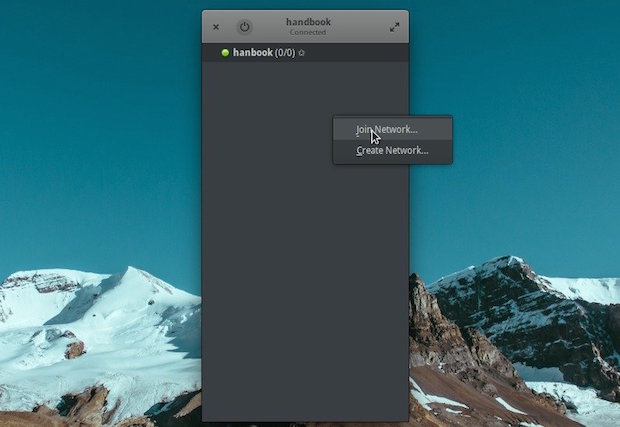The width and height of the screenshot is (620, 427).
Task: Select the hanbook (0/0) network row
Action: [x=305, y=53]
